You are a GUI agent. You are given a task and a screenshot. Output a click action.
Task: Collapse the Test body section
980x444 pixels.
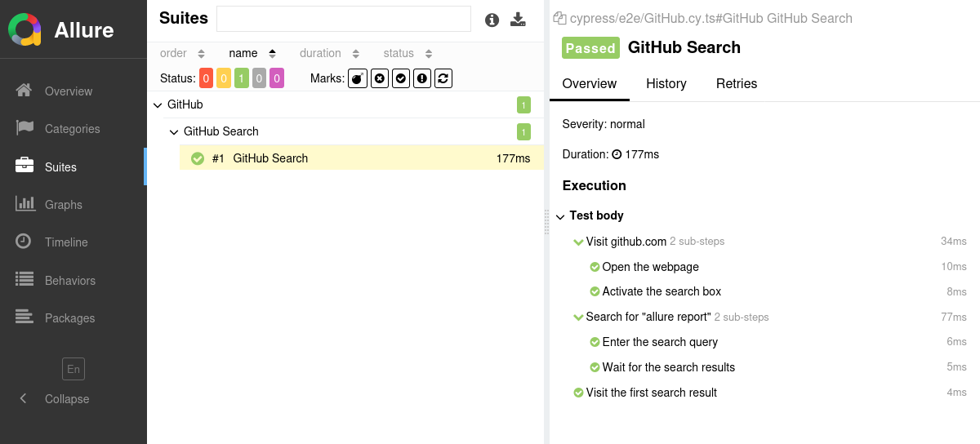pyautogui.click(x=560, y=216)
